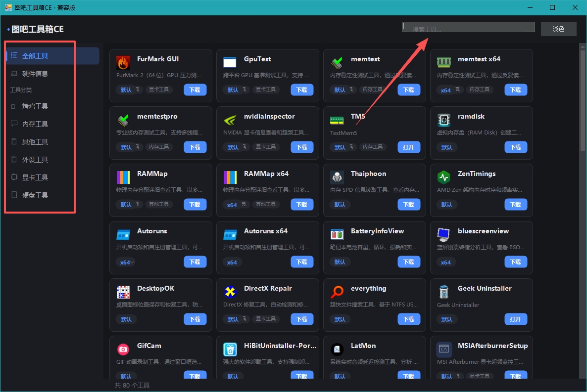
Task: Click the DesktopOK grid icon
Action: (123, 292)
